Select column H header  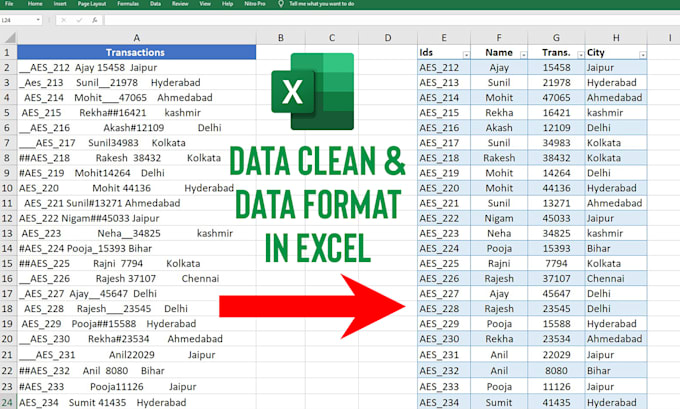point(616,38)
